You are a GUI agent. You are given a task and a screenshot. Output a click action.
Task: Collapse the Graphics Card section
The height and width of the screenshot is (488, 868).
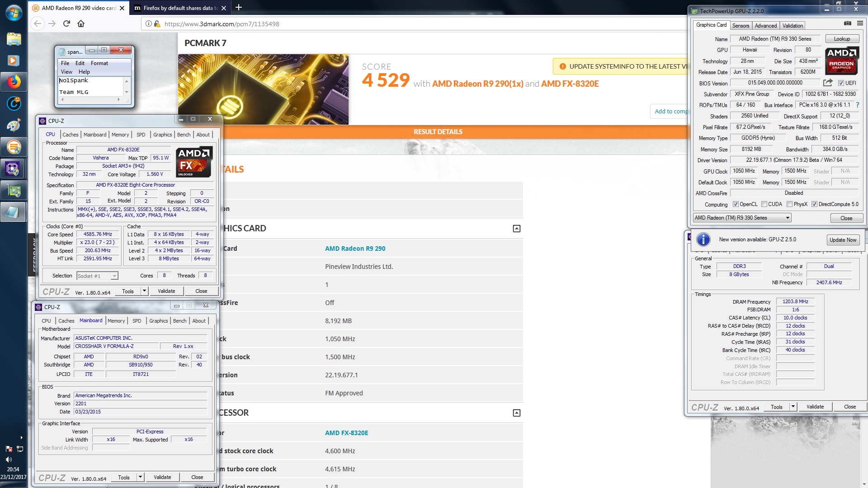516,229
